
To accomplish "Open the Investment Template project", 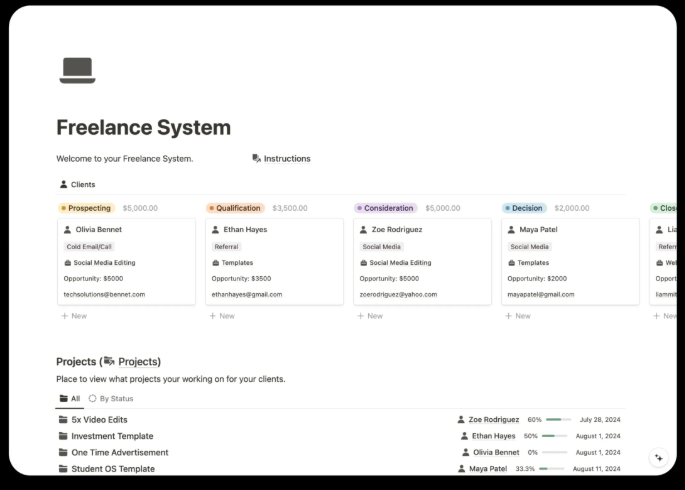I will tap(112, 436).
